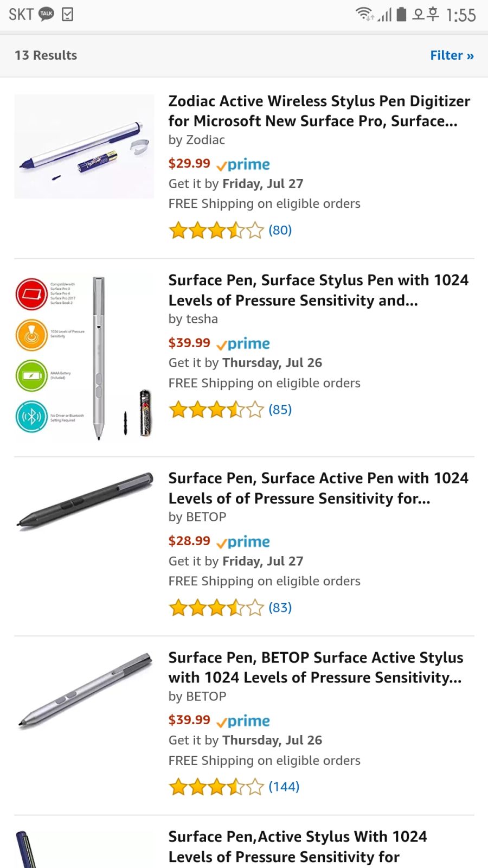Open the 144 customer reviews link
488x868 pixels.
click(284, 787)
